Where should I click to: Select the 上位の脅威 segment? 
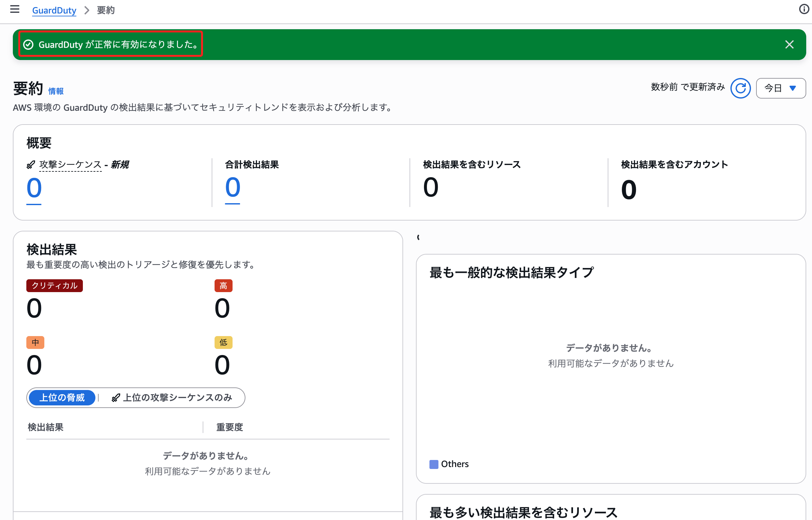pyautogui.click(x=62, y=397)
